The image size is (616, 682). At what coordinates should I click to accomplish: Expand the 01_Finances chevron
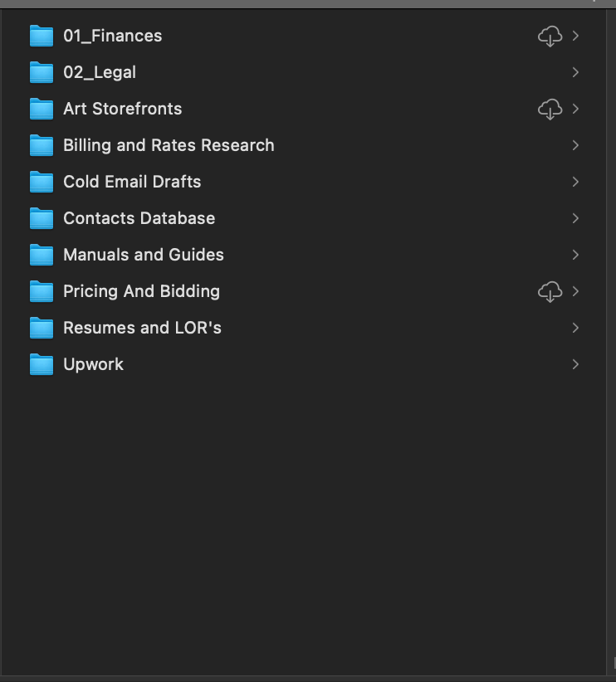tap(575, 36)
